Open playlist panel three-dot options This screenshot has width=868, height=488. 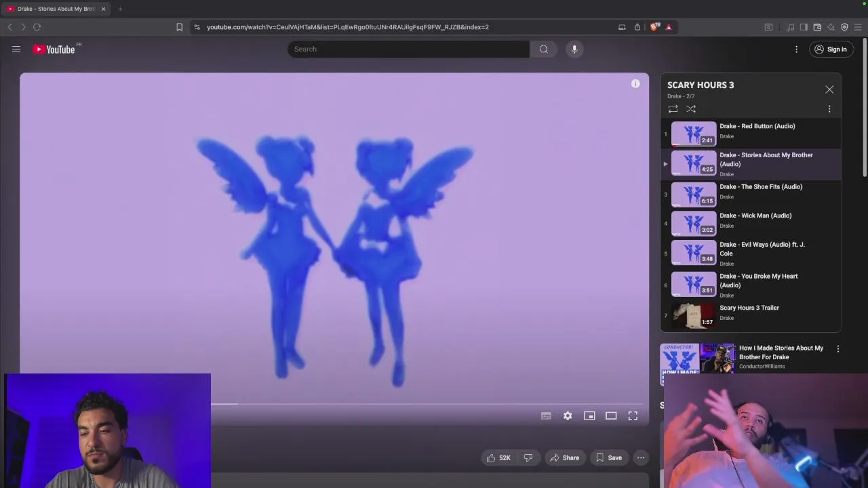coord(829,108)
